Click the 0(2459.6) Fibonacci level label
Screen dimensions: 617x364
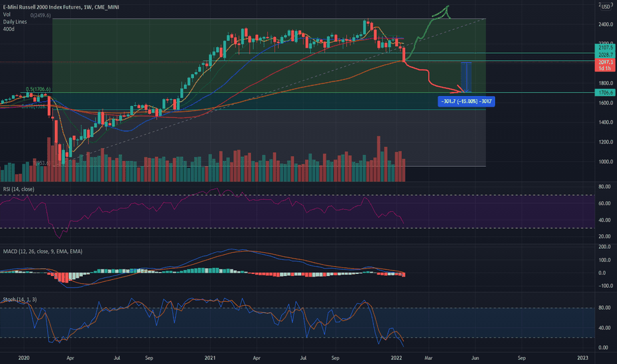click(40, 15)
